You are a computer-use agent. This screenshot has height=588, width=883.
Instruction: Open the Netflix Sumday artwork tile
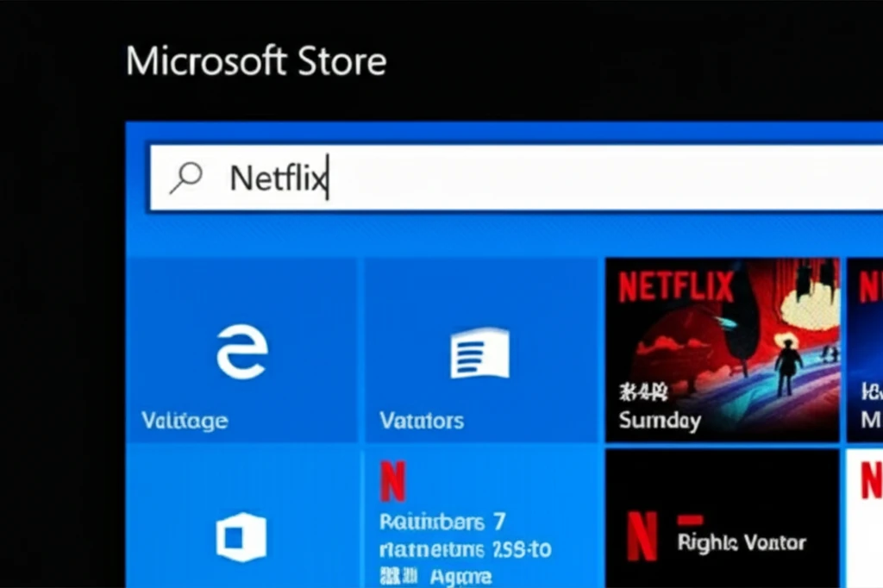723,350
